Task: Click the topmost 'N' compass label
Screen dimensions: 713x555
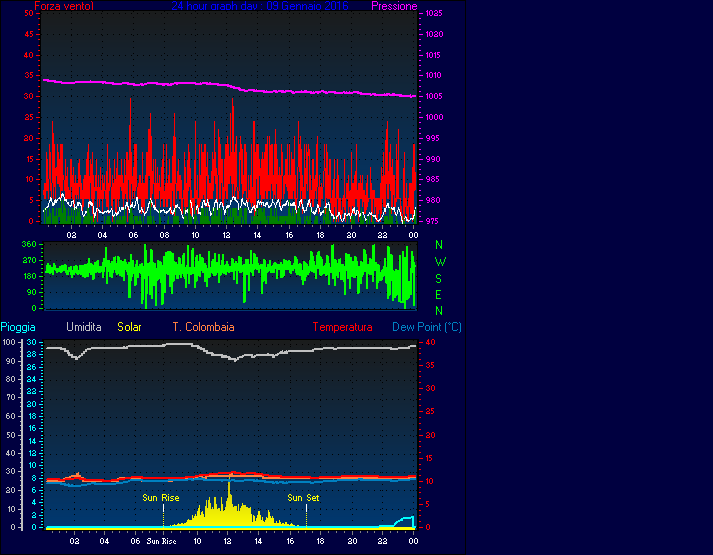Action: [439, 245]
